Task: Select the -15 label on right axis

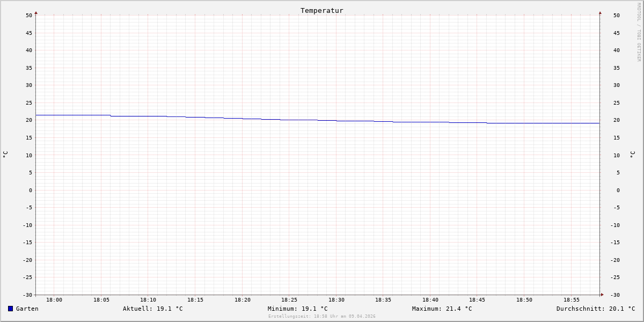Action: point(615,242)
